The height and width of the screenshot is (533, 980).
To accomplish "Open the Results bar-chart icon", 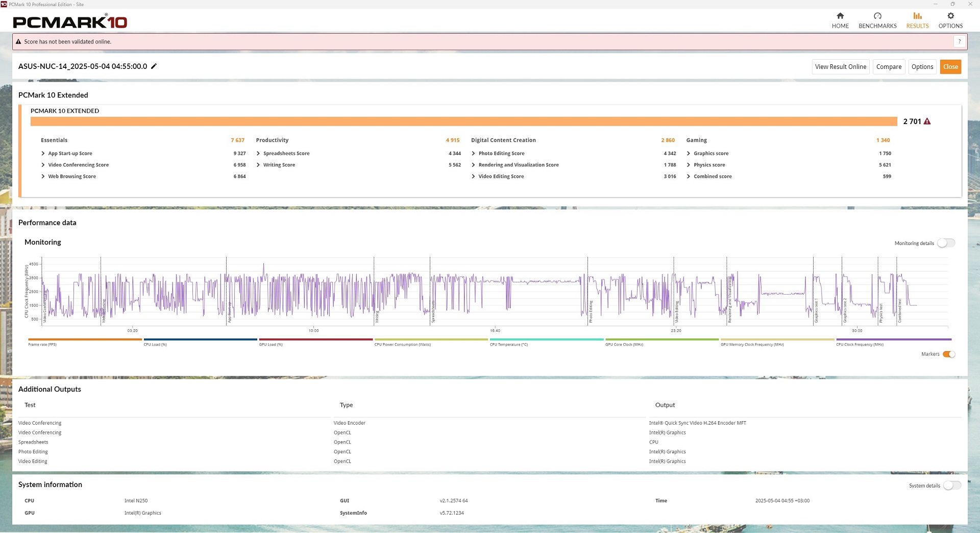I will click(x=917, y=16).
